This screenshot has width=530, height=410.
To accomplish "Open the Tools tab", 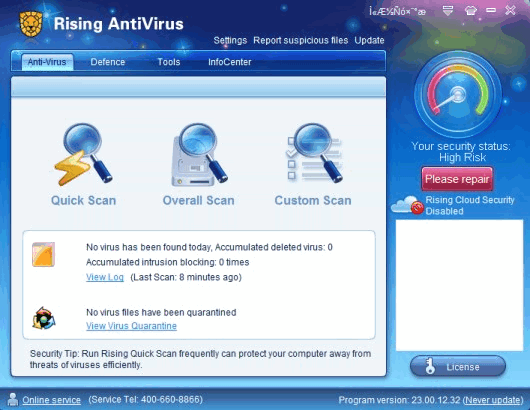I will coord(169,62).
